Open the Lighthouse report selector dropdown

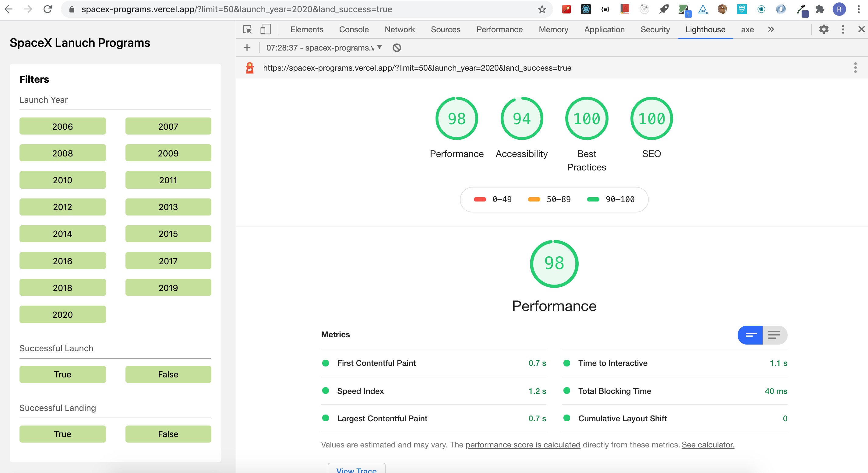pos(324,47)
